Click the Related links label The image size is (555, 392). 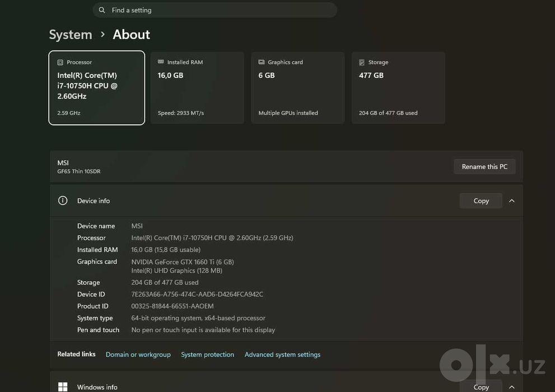[77, 354]
